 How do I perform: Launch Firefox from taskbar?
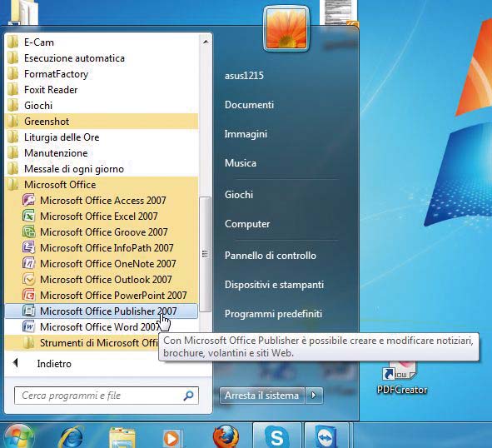[x=226, y=437]
